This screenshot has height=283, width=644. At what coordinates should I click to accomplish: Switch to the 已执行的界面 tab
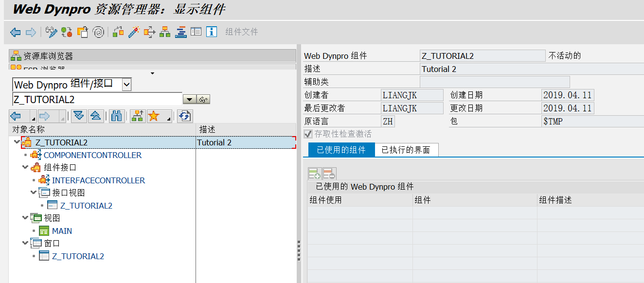click(406, 150)
